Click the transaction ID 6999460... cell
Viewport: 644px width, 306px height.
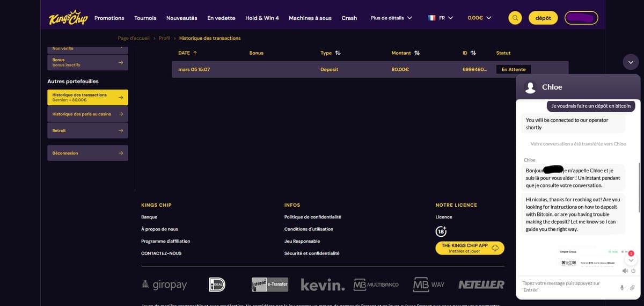pos(474,69)
